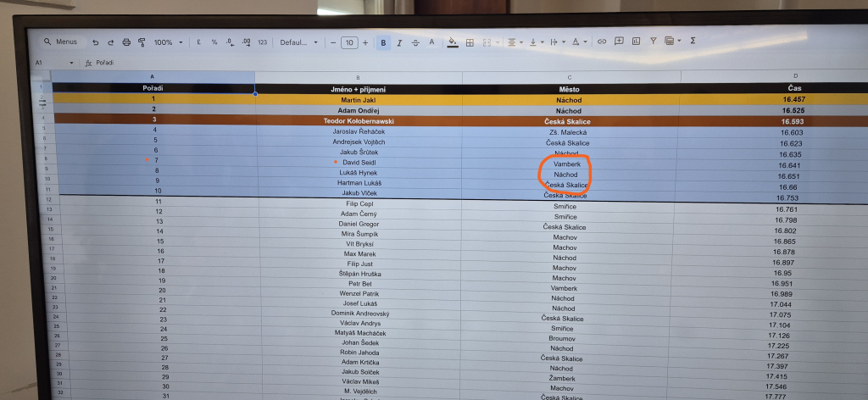Viewport: 868px width, 400px height.
Task: Open vertical align options
Action: coord(537,42)
